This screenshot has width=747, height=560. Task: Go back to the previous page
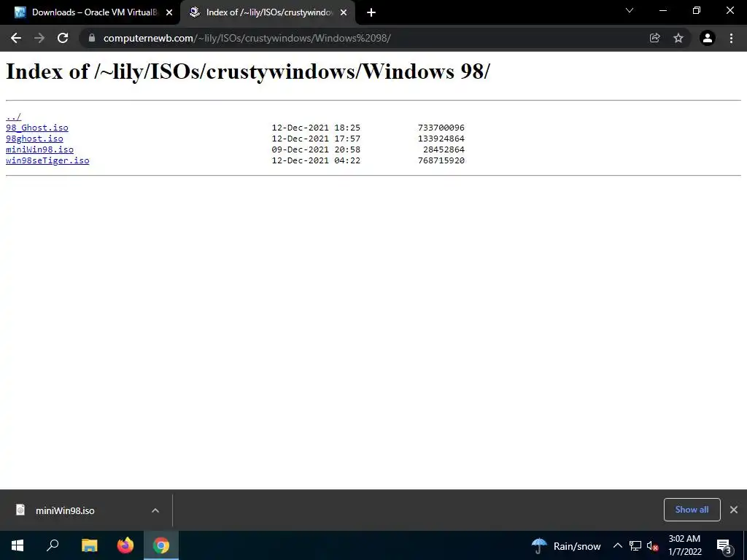tap(16, 38)
